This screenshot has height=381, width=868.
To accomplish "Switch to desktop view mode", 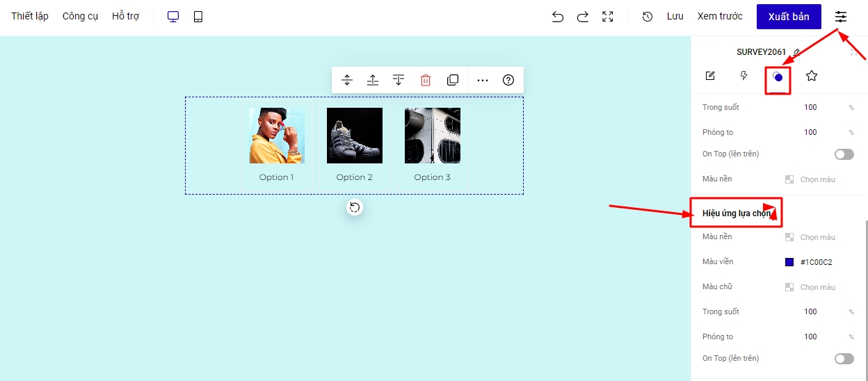I will coord(173,17).
